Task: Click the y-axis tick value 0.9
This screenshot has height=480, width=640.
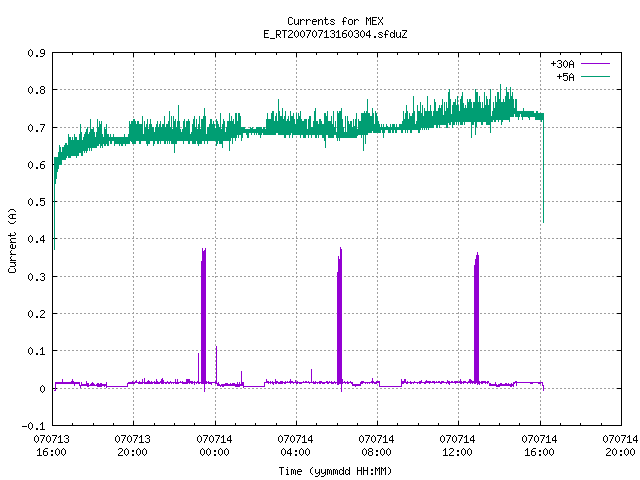Action: [x=36, y=53]
